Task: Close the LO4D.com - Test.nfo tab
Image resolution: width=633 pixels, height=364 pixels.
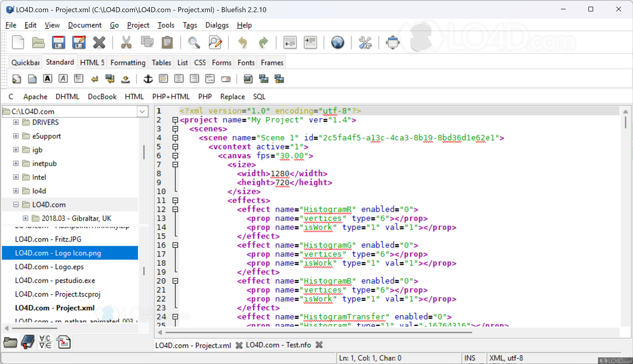Action: pyautogui.click(x=319, y=345)
